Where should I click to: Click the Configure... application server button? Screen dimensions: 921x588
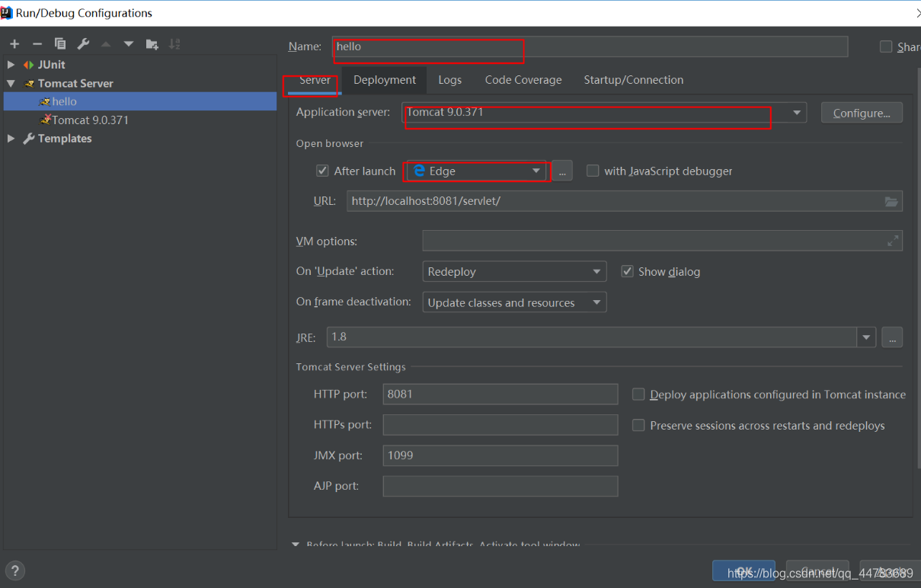862,113
